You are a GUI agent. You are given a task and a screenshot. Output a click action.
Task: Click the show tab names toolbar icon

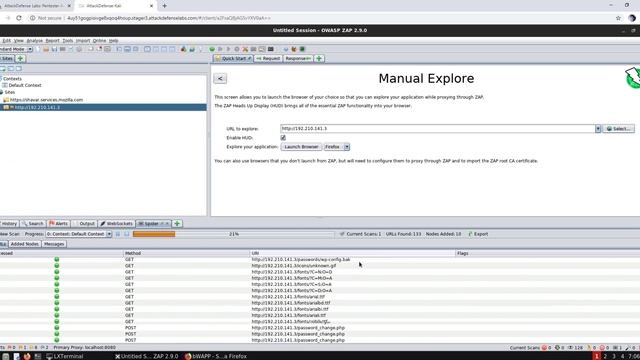tap(107, 49)
